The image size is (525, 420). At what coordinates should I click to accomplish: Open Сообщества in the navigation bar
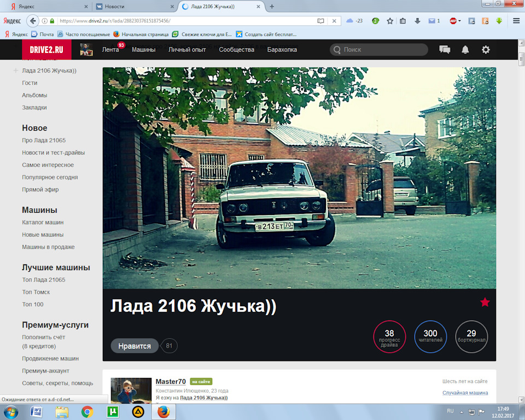[x=236, y=50]
